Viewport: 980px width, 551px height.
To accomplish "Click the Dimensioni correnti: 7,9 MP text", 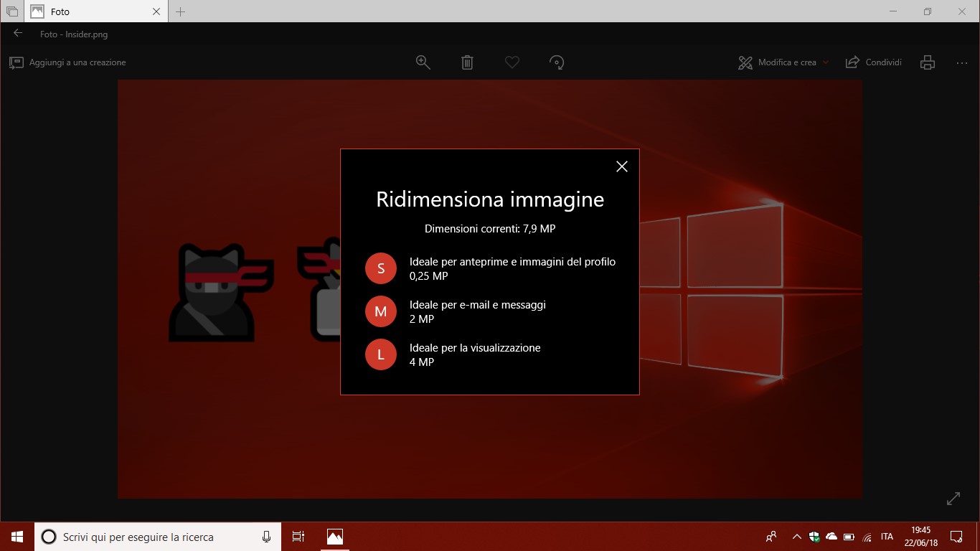I will [x=490, y=229].
